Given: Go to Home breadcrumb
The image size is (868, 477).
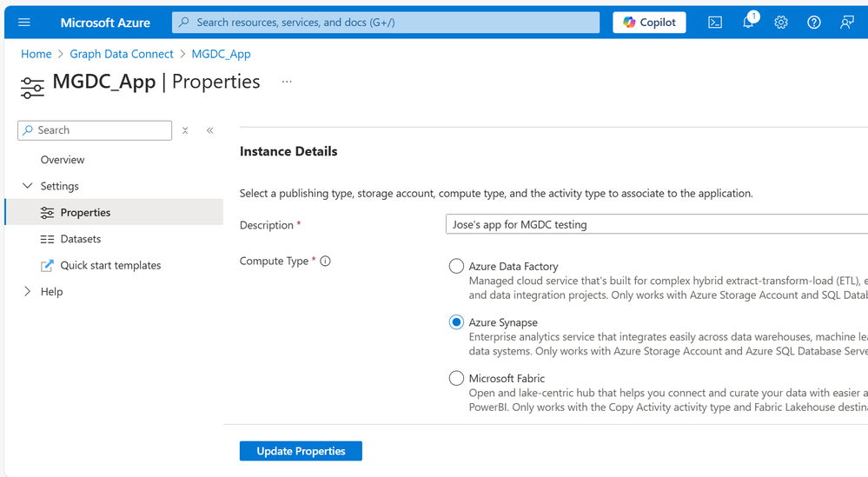Looking at the screenshot, I should [36, 54].
